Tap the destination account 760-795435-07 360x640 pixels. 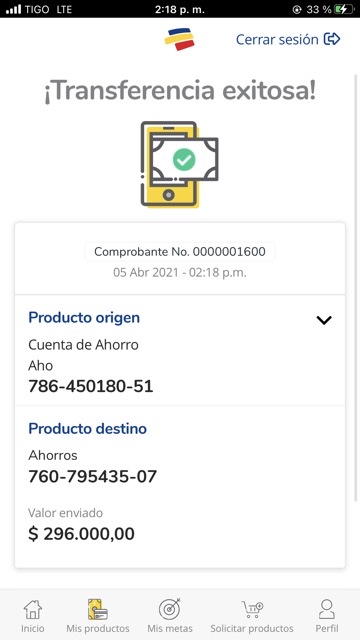[x=93, y=476]
